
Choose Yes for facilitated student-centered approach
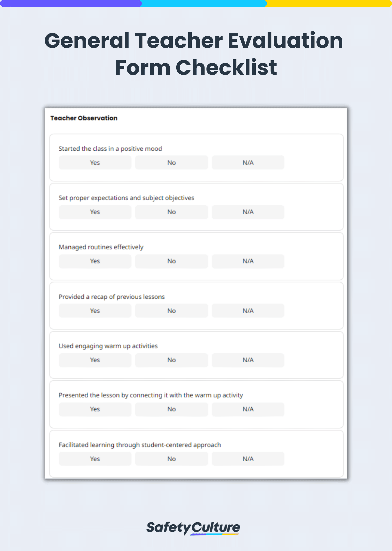95,459
